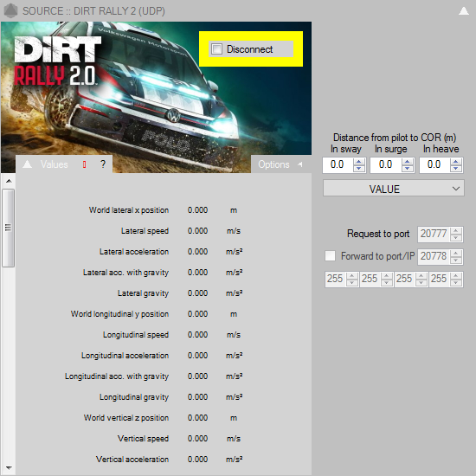Open the Options tab
This screenshot has width=476, height=476.
click(273, 164)
